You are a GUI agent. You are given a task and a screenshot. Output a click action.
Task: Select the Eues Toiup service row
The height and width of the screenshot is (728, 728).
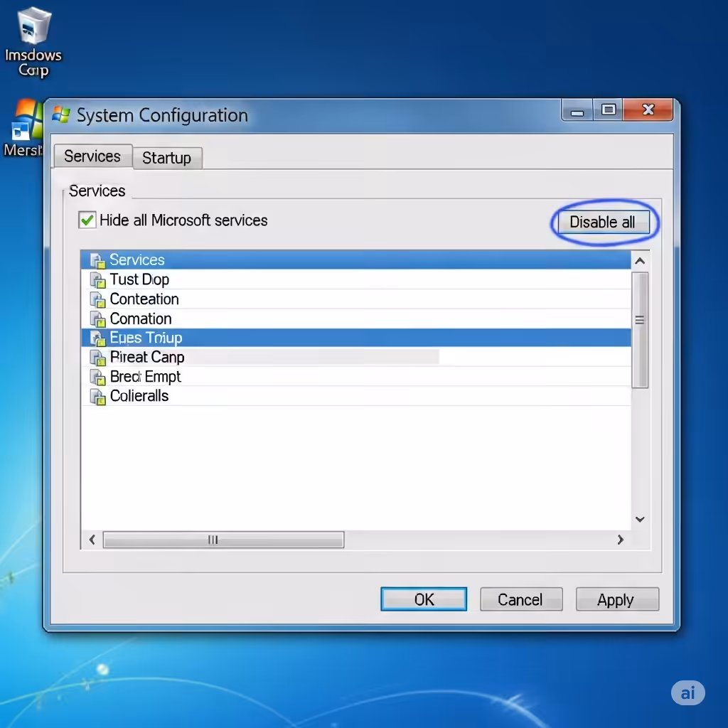pyautogui.click(x=356, y=338)
